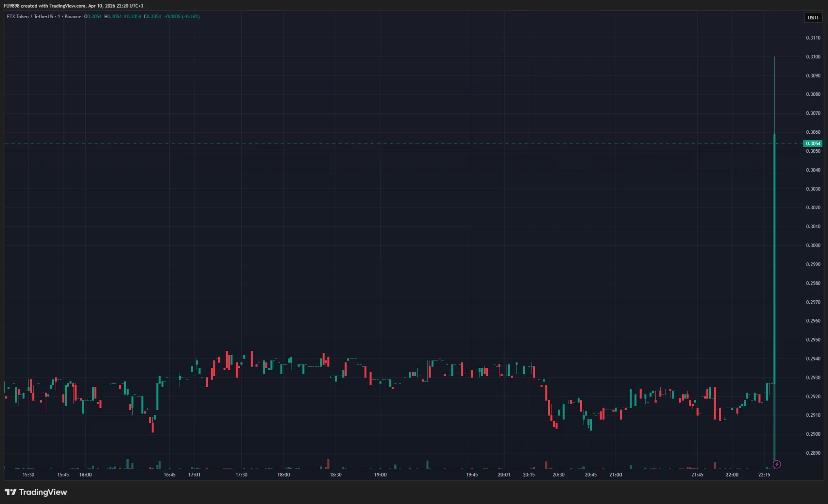This screenshot has width=828, height=504.
Task: Click the 0.2950 price scale label
Action: tap(813, 340)
